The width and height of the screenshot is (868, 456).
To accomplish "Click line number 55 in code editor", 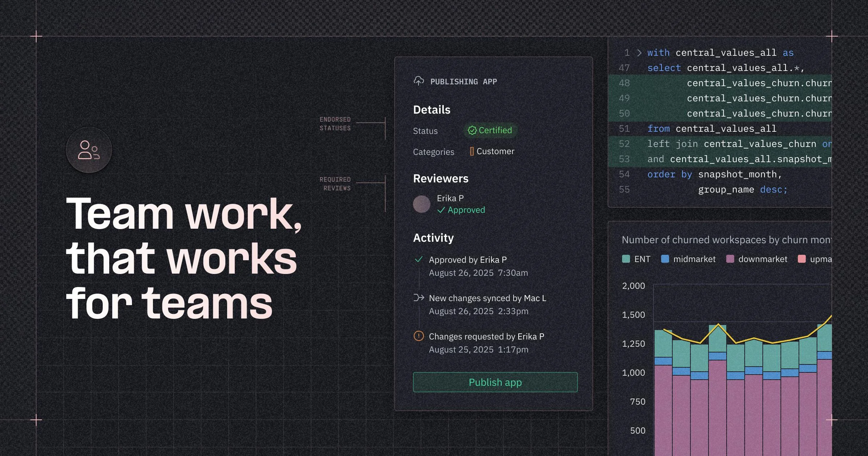I will (x=624, y=190).
